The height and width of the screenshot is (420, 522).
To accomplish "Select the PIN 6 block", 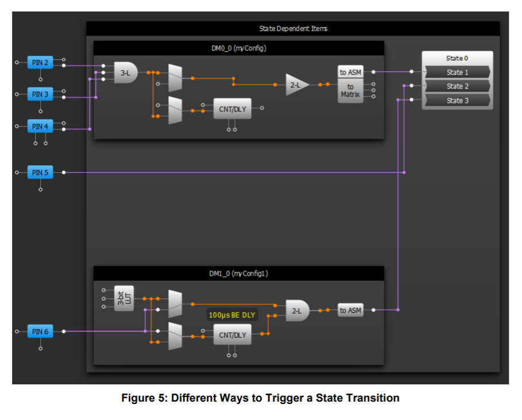I will pyautogui.click(x=40, y=332).
